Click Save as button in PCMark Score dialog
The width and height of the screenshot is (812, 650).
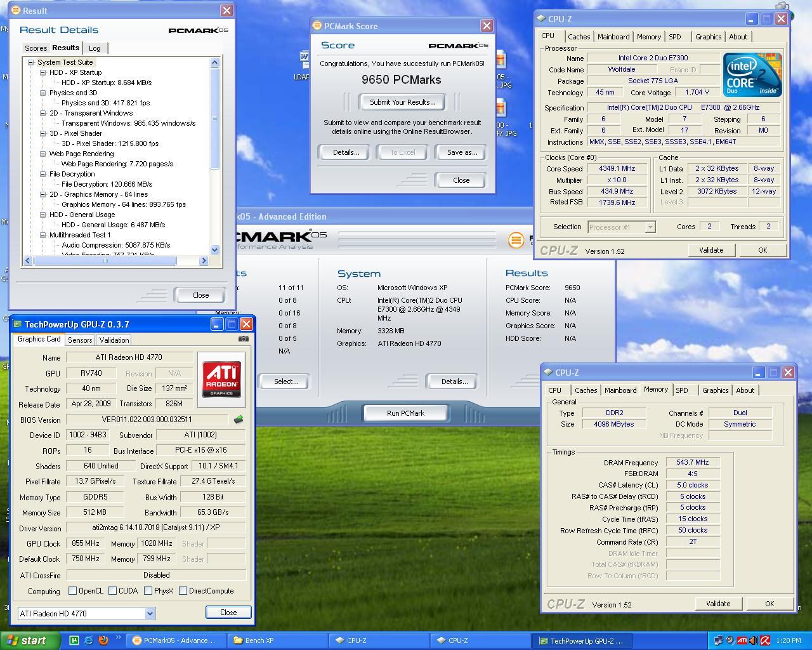462,152
